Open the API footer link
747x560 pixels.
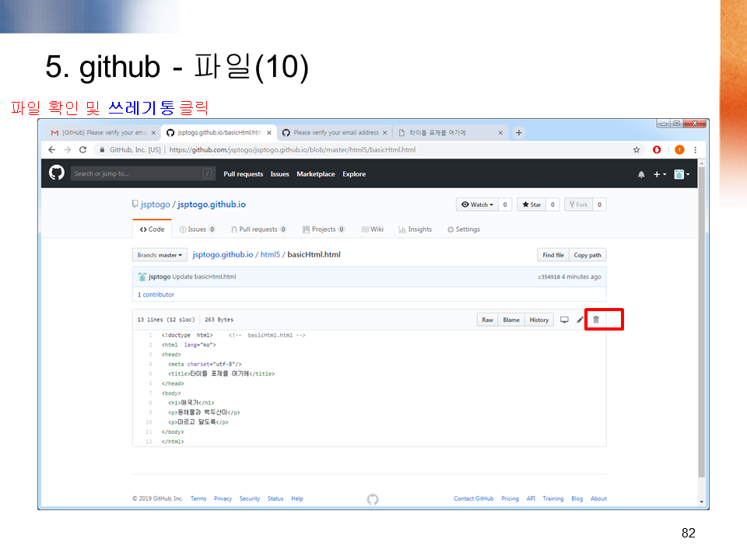[531, 499]
